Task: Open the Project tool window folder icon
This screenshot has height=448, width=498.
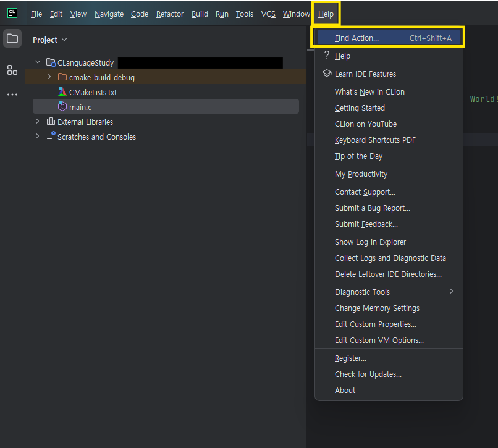Action: tap(12, 38)
